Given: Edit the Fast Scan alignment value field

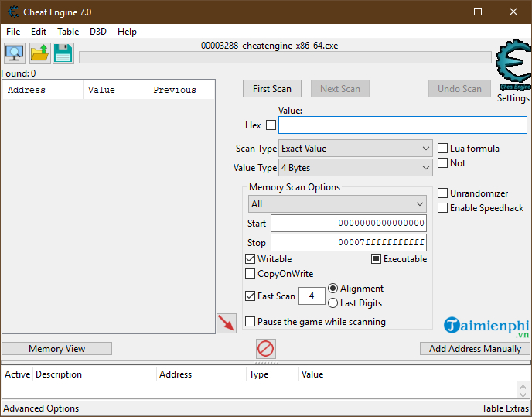Looking at the screenshot, I should click(312, 296).
